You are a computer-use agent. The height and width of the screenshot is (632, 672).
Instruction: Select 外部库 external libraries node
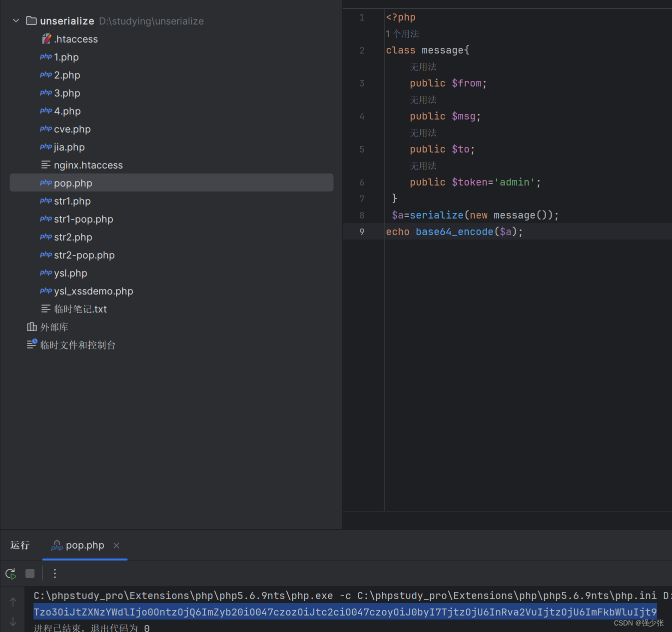coord(54,327)
